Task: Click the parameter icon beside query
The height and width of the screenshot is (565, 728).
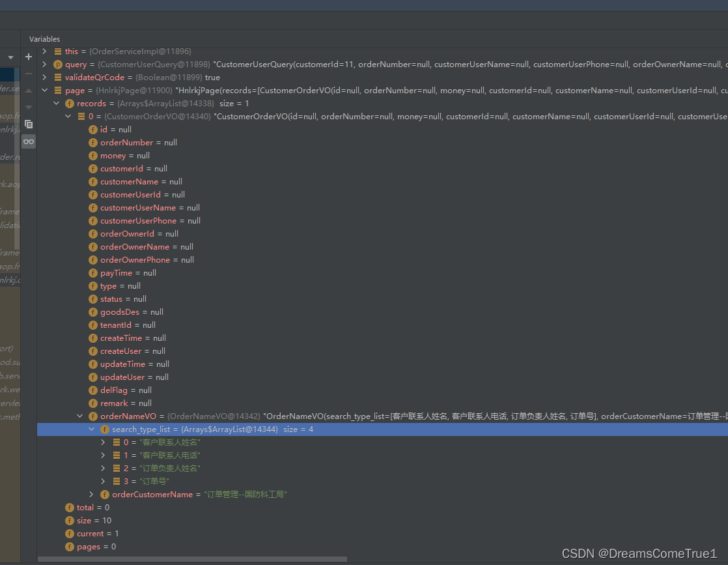Action: [x=58, y=65]
